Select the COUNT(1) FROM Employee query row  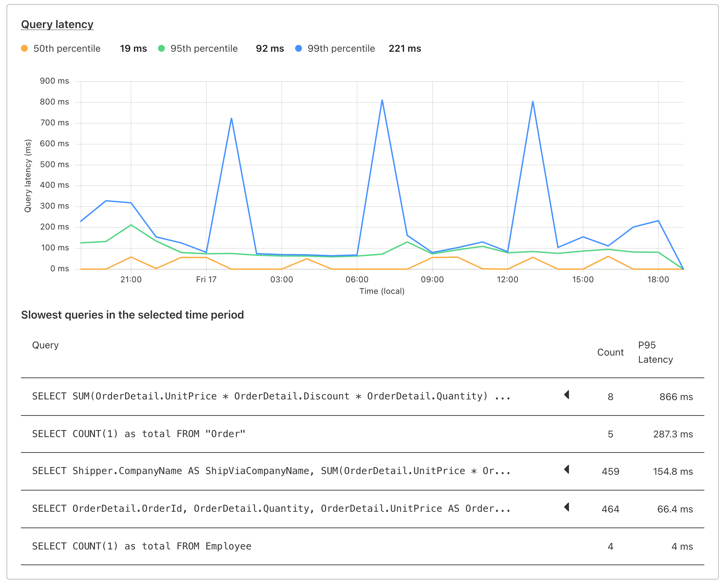142,546
